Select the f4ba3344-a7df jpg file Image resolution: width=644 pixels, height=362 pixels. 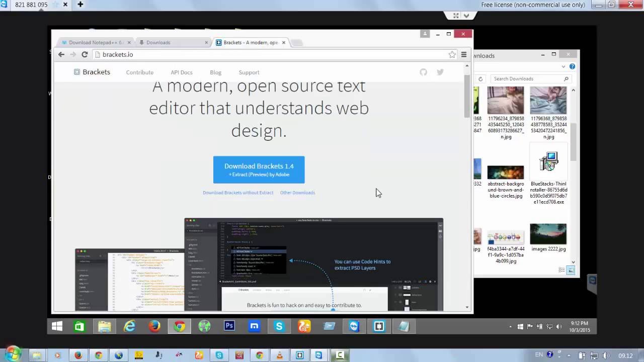click(x=506, y=246)
